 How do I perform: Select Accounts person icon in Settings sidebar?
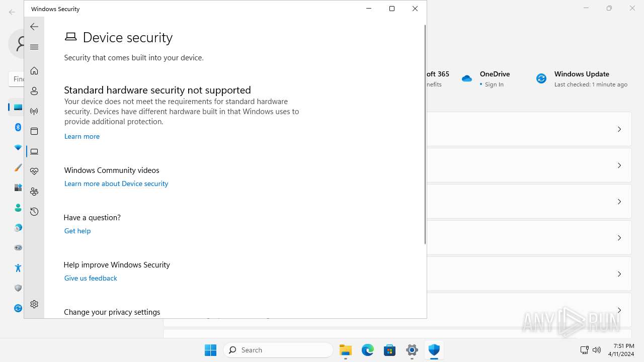(18, 208)
